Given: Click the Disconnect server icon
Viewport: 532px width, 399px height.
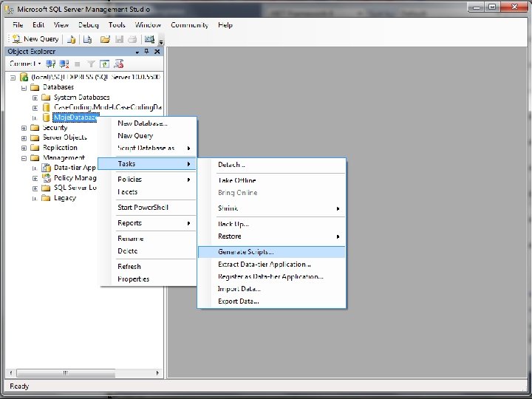Looking at the screenshot, I should pos(64,64).
